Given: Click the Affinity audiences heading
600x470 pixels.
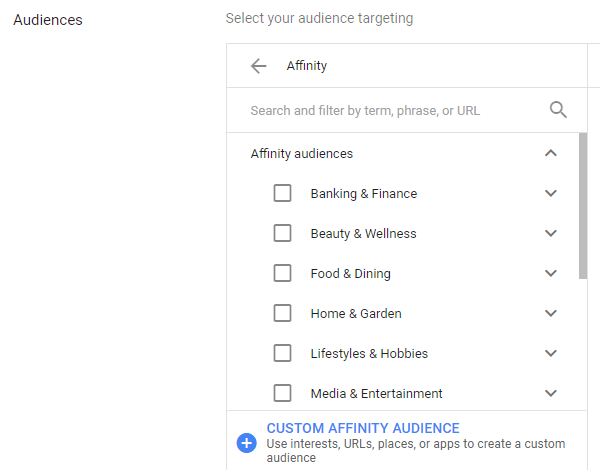Looking at the screenshot, I should 301,154.
